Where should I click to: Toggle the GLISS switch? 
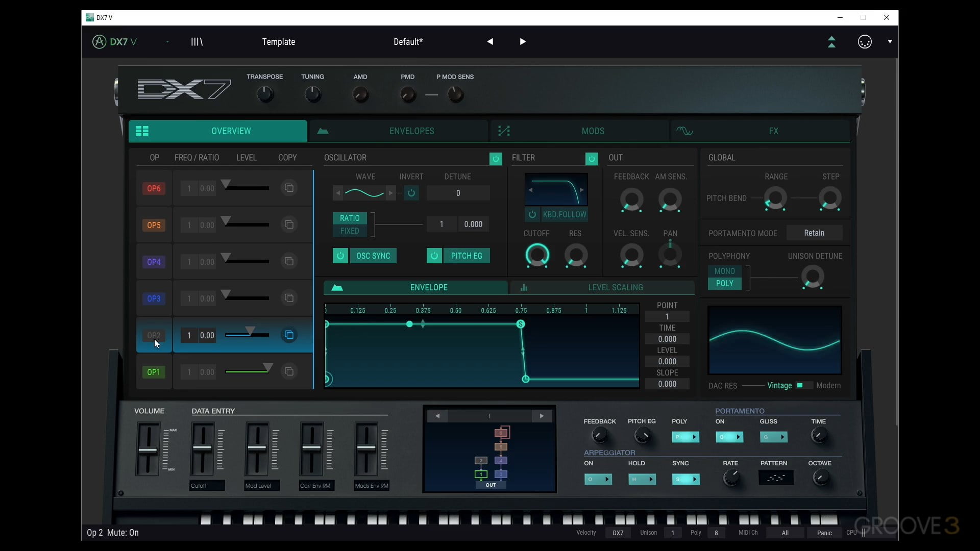[x=774, y=437]
